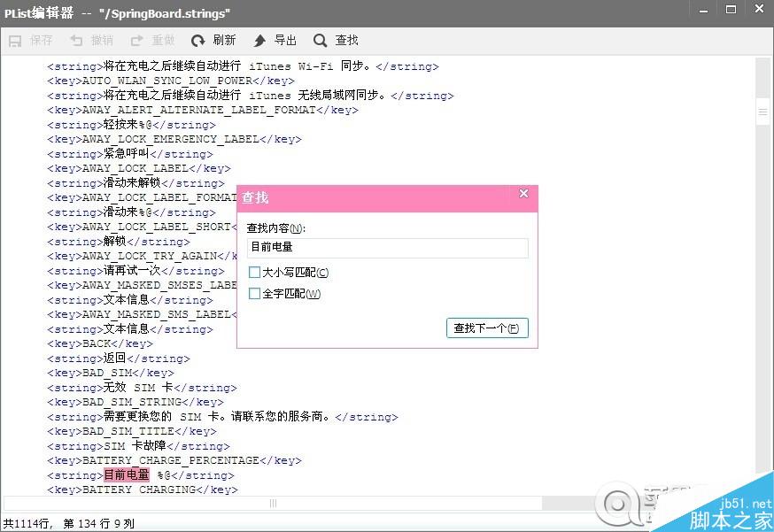This screenshot has width=774, height=532.
Task: Click the horizontal scrollbar thumb
Action: tap(273, 503)
